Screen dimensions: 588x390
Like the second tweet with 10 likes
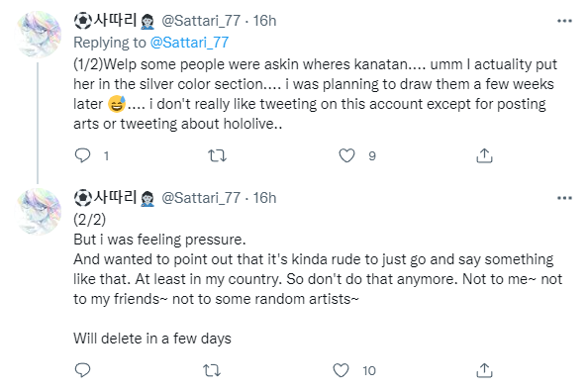click(x=342, y=370)
